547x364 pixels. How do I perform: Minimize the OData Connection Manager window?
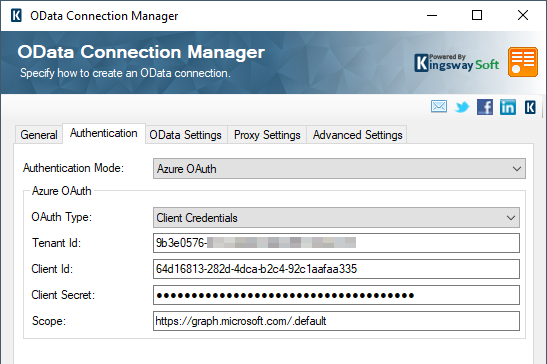432,15
